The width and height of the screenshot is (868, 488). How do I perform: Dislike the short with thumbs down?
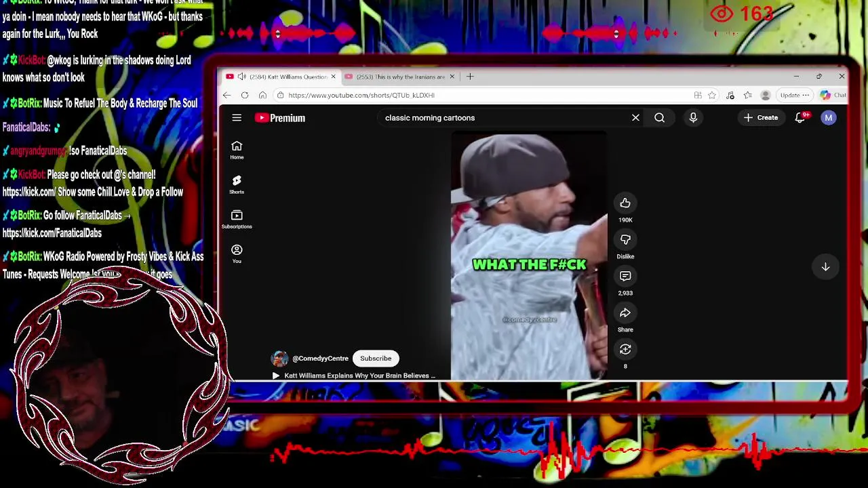click(x=625, y=239)
